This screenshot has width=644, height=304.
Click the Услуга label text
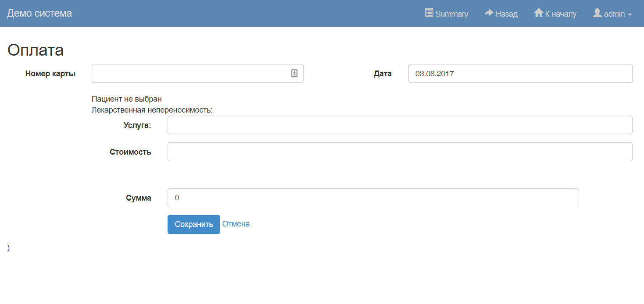coord(137,125)
